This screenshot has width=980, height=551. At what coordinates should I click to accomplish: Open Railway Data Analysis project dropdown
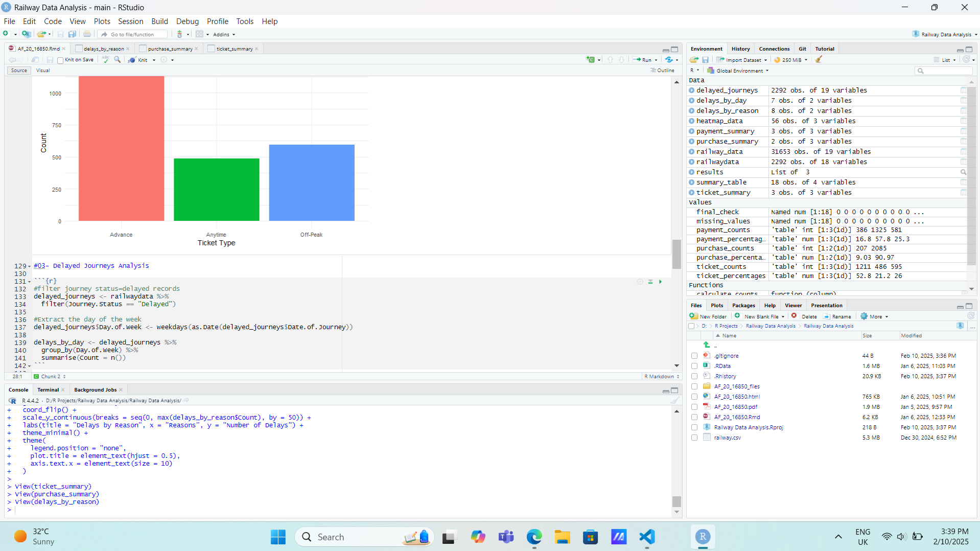click(945, 34)
